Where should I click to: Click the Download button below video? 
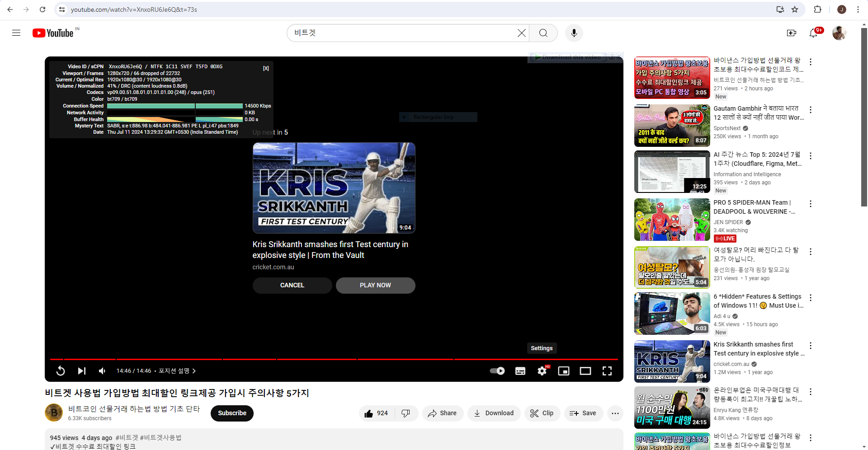[x=494, y=413]
